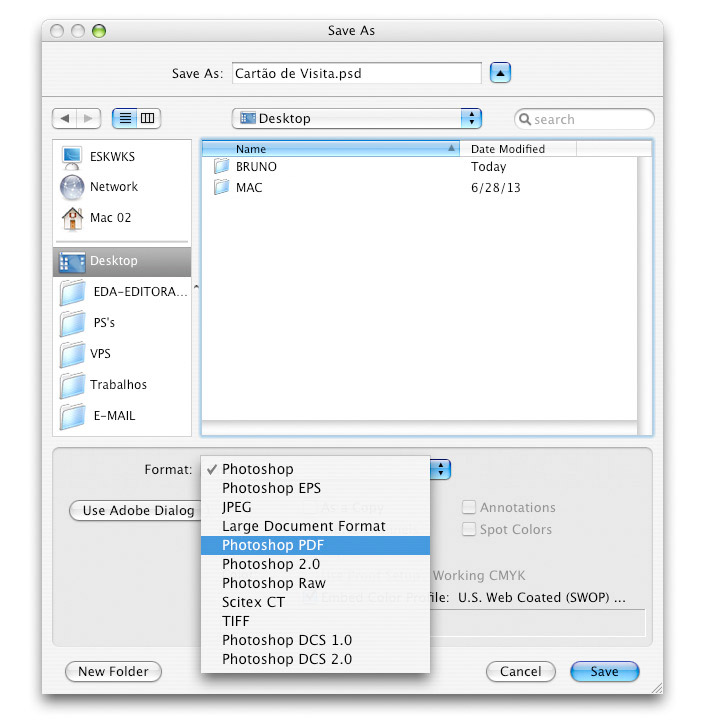The image size is (710, 728).
Task: Switch to list view
Action: [124, 118]
